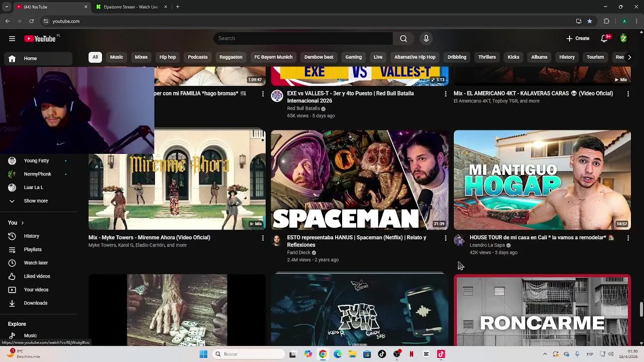Select the Alternative Hip Hop chip
This screenshot has height=362, width=644.
(415, 57)
